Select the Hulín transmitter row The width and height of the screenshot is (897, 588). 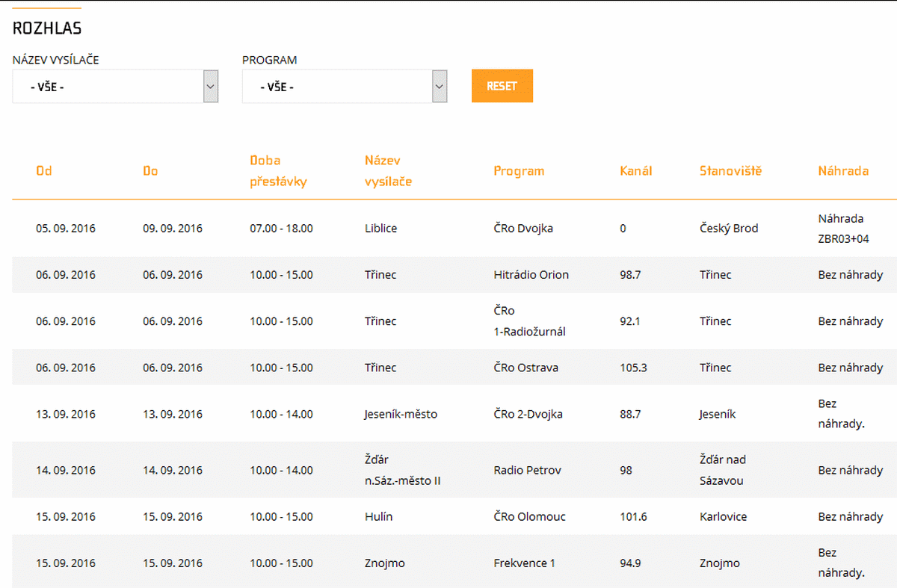(x=378, y=517)
